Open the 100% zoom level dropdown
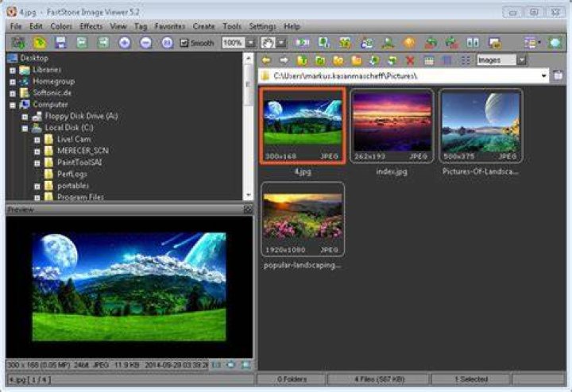 tap(250, 43)
